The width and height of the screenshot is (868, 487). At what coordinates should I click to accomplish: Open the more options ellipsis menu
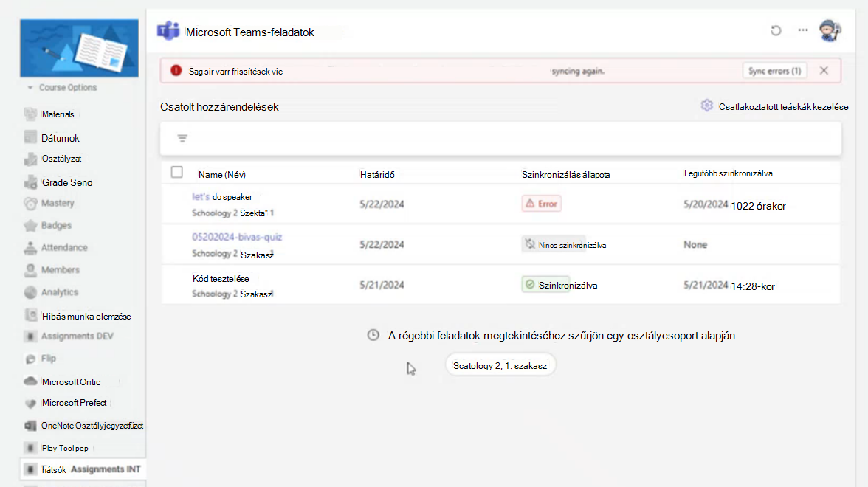pos(803,30)
